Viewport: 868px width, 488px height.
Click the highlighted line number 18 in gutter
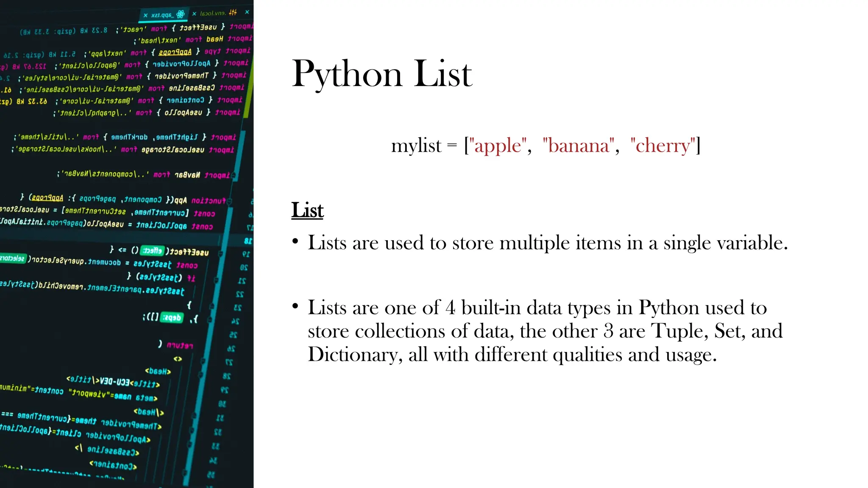point(248,241)
